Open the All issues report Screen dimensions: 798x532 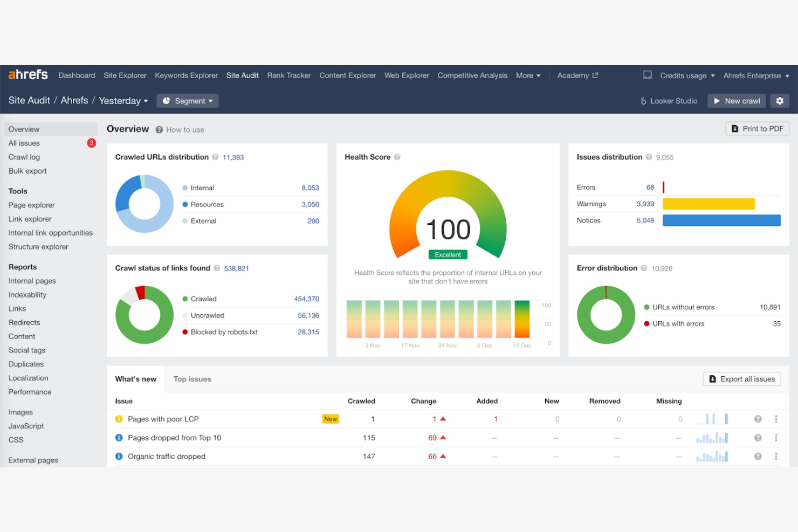[24, 143]
